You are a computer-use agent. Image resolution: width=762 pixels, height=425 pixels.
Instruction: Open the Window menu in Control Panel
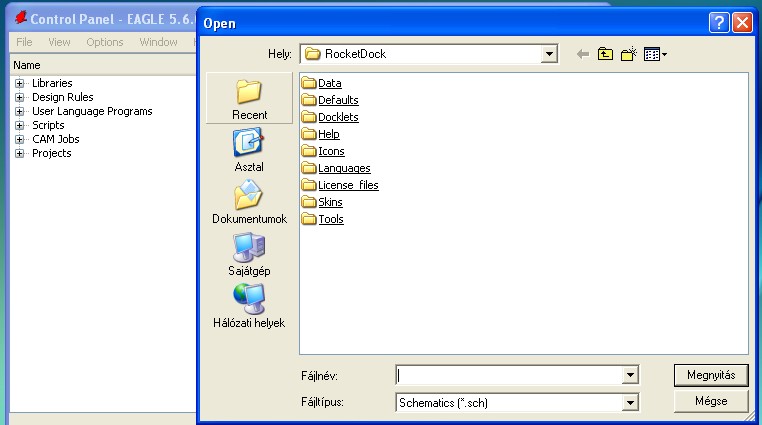(158, 42)
